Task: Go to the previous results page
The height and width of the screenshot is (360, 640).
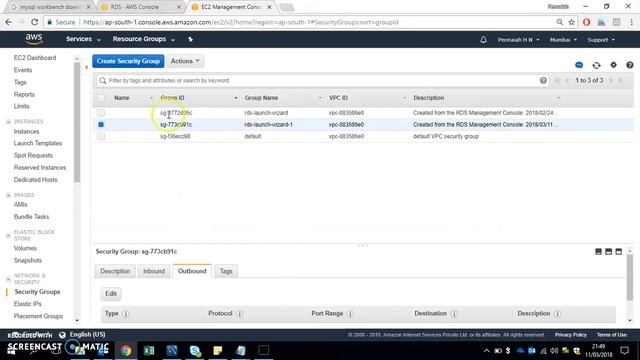Action: pos(567,80)
